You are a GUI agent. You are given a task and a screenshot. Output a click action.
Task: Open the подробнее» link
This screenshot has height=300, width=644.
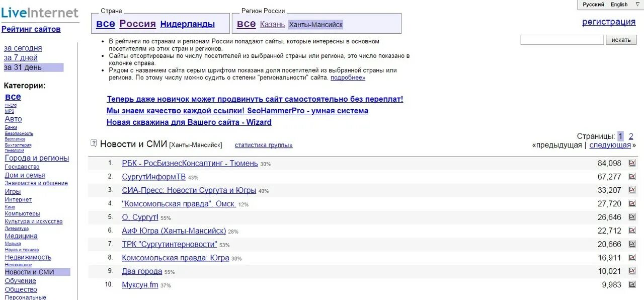pyautogui.click(x=348, y=78)
